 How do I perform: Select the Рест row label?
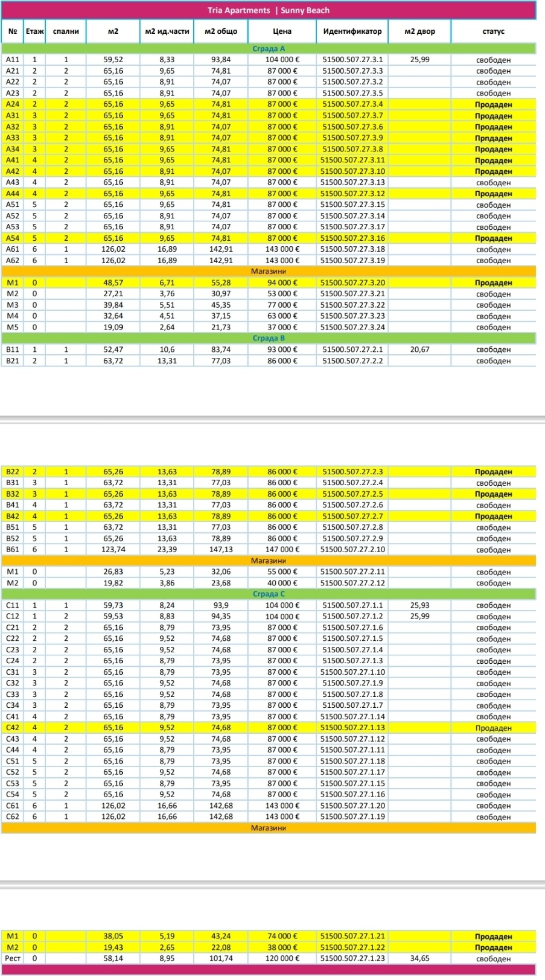(13, 958)
